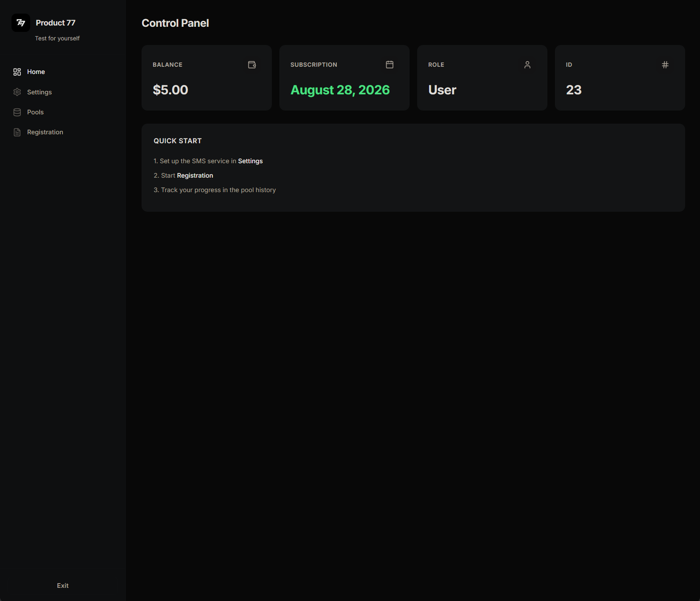This screenshot has width=700, height=601.
Task: Click the Home grid icon in sidebar
Action: pos(17,72)
